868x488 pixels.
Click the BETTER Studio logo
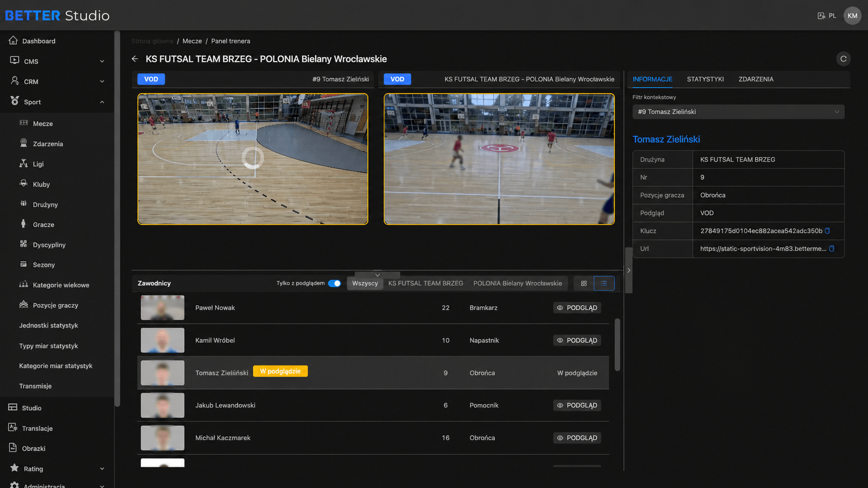57,16
